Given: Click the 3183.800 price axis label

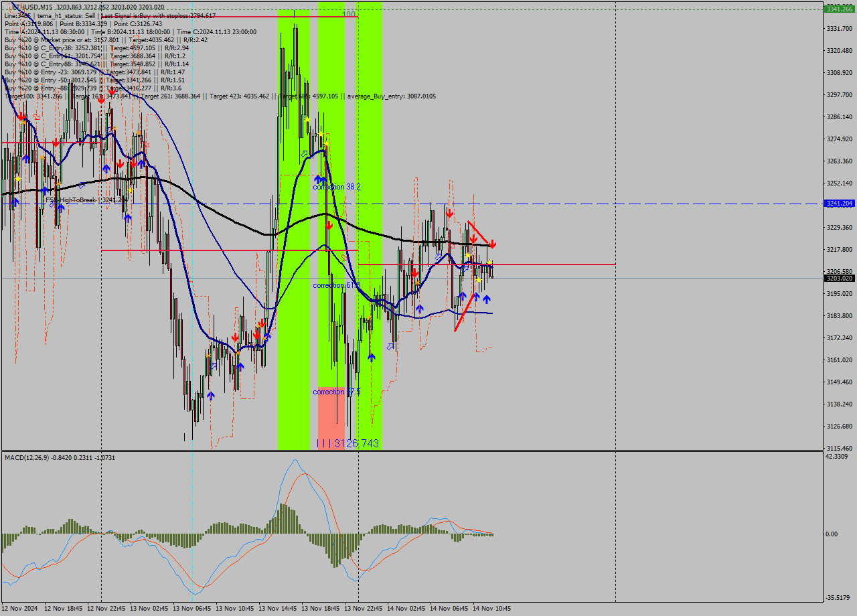Looking at the screenshot, I should [x=839, y=315].
